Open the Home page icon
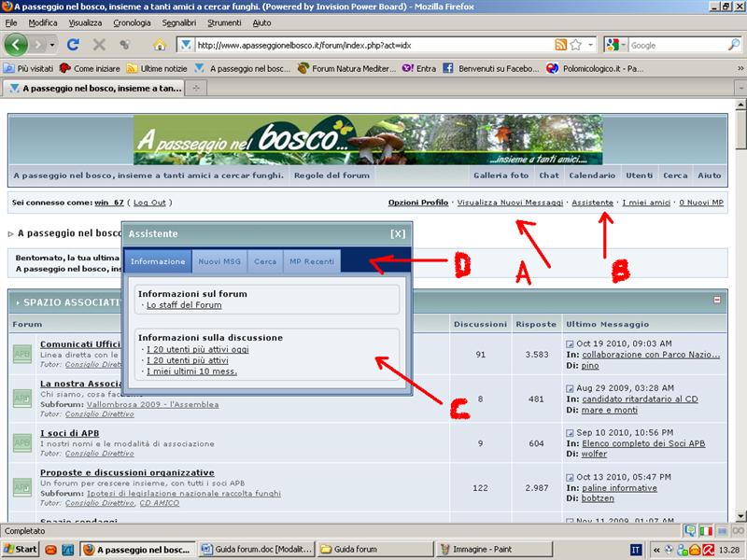 click(x=160, y=45)
